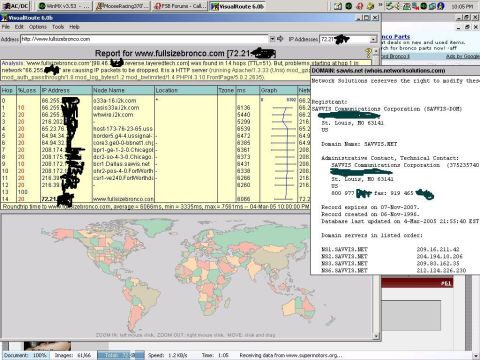
Task: Click Speed: 1.2 KB/s status entry
Action: (168, 355)
